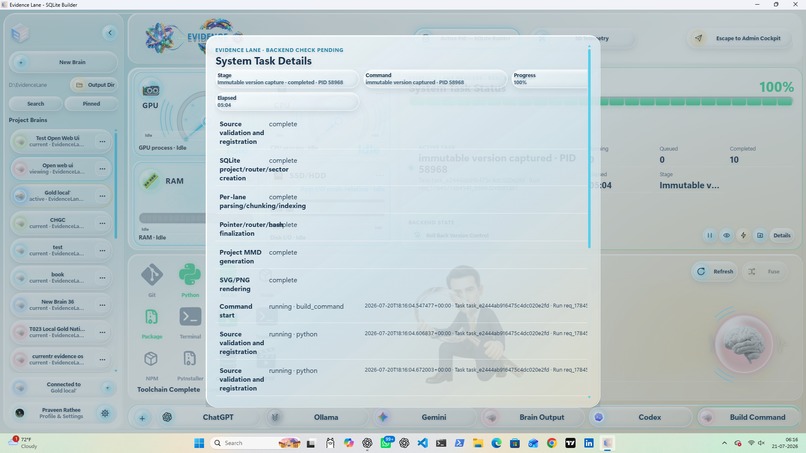
Task: Click the Terminal toolchain icon
Action: pyautogui.click(x=190, y=317)
